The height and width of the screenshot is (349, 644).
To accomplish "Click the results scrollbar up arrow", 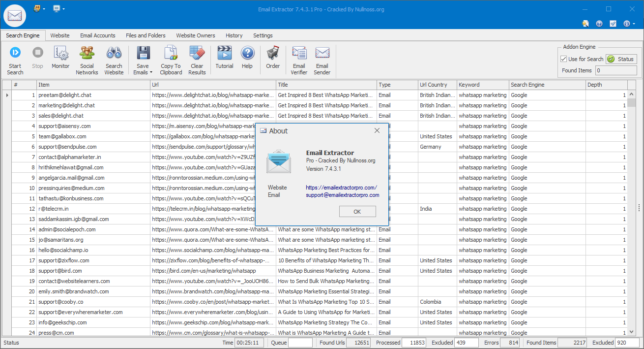I will pyautogui.click(x=631, y=94).
